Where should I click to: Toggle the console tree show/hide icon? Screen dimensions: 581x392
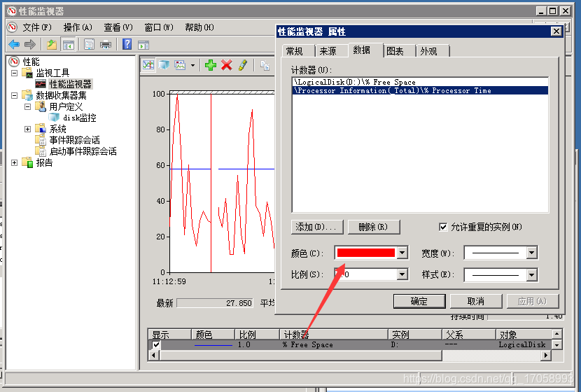pyautogui.click(x=69, y=45)
